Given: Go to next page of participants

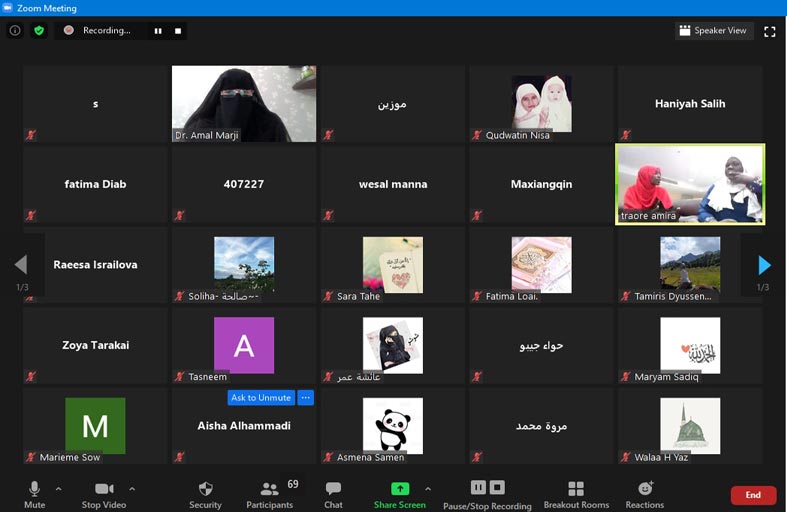Looking at the screenshot, I should [764, 265].
